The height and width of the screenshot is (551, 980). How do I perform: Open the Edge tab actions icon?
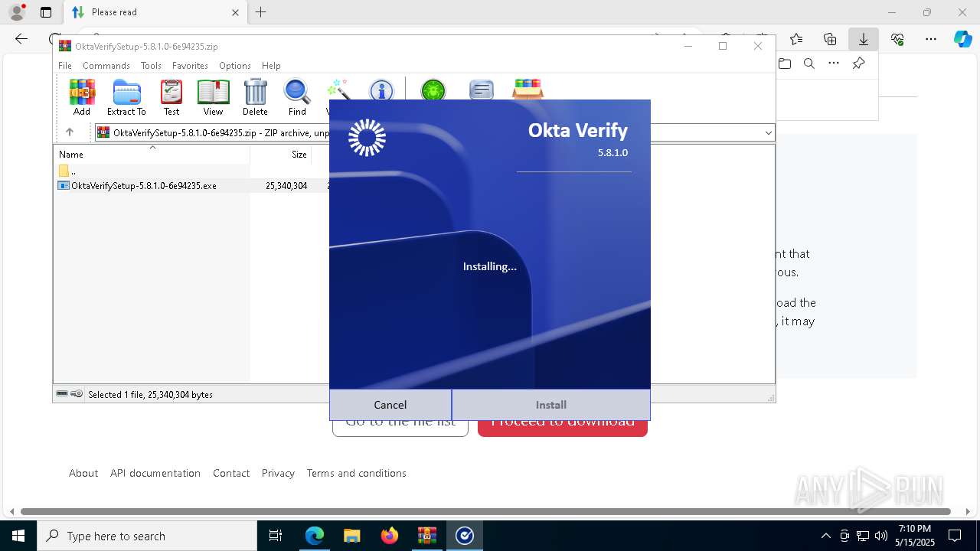coord(46,12)
